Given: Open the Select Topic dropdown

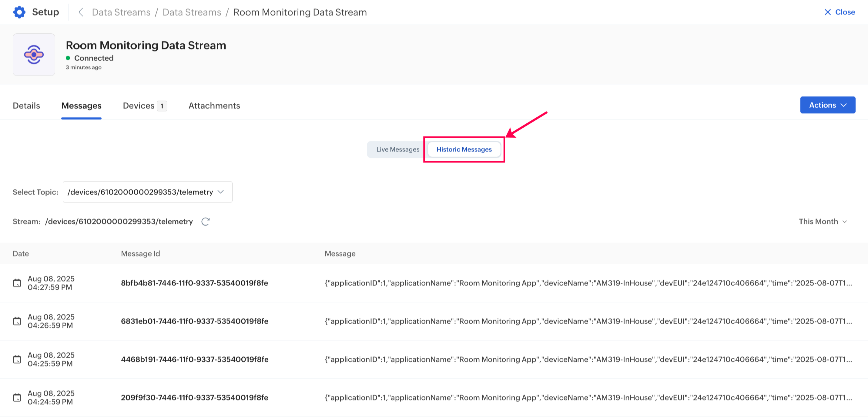Looking at the screenshot, I should click(147, 192).
